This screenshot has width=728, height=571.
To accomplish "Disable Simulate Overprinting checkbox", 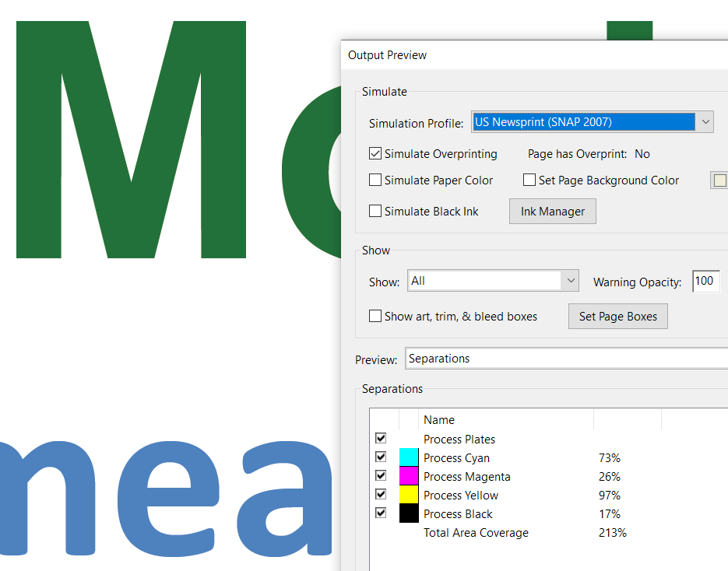I will pos(375,154).
